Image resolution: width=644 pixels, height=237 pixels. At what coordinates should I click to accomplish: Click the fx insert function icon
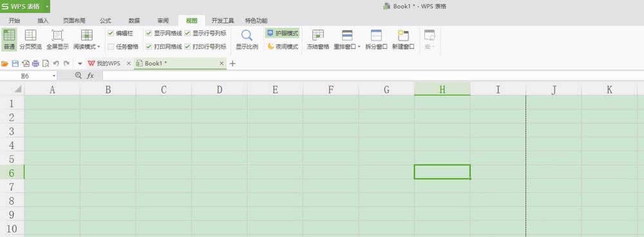point(90,75)
